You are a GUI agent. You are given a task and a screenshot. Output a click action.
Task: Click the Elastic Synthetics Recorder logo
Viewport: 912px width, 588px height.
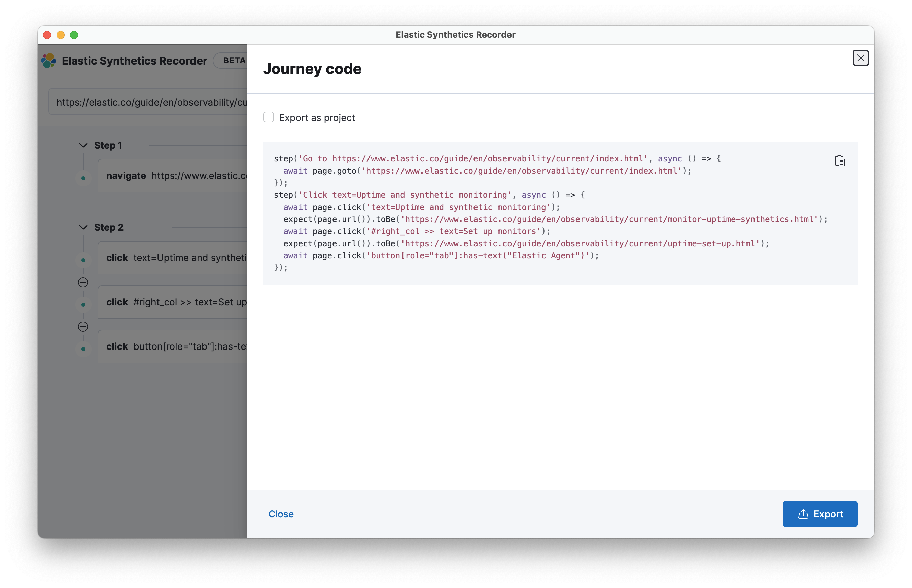(x=48, y=60)
